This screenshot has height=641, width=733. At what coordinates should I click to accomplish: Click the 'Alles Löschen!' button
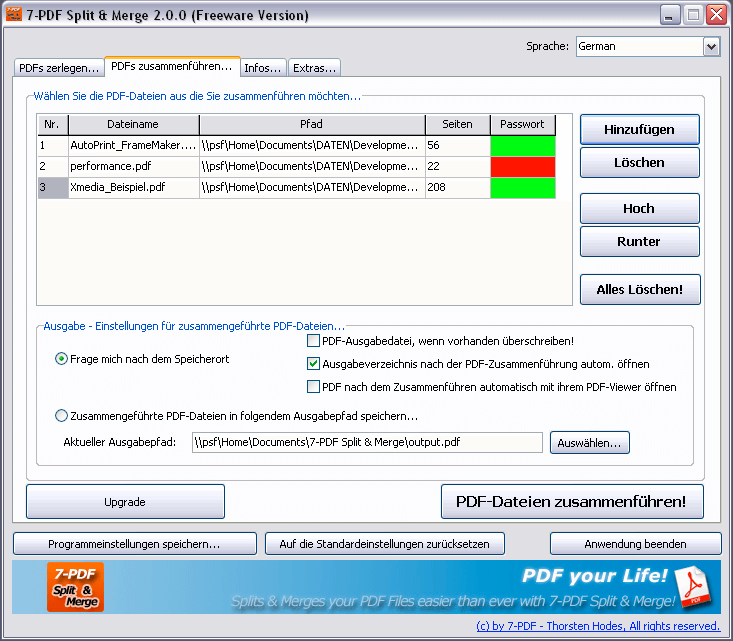(639, 290)
